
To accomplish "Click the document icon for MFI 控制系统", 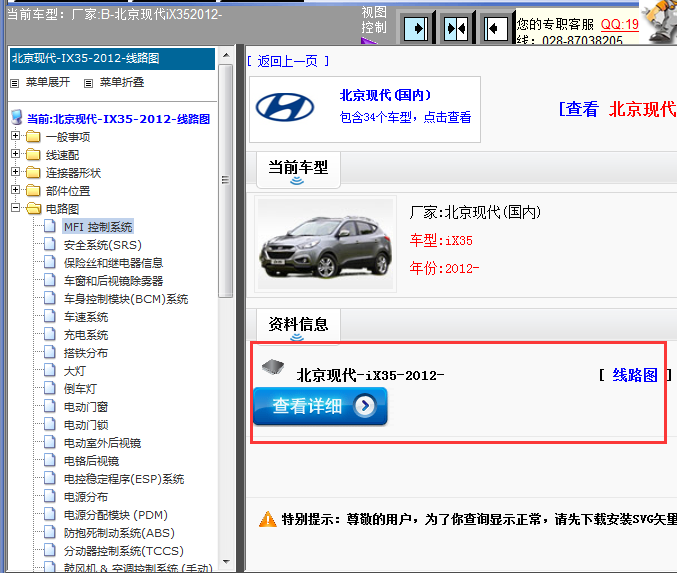I will pos(50,226).
